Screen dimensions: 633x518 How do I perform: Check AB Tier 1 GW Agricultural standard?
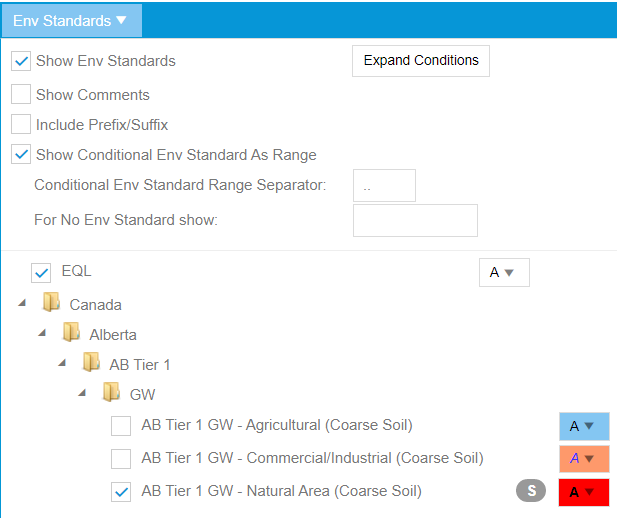point(121,427)
